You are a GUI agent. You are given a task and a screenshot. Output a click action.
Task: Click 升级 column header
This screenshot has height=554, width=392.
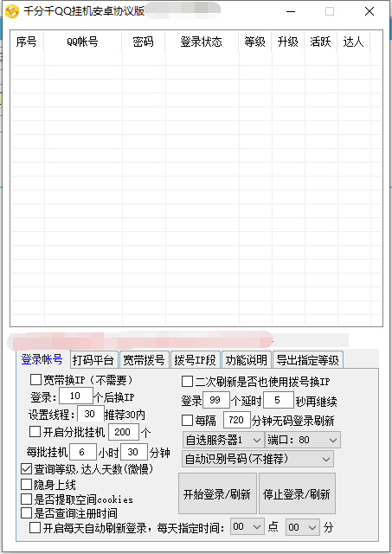[288, 42]
